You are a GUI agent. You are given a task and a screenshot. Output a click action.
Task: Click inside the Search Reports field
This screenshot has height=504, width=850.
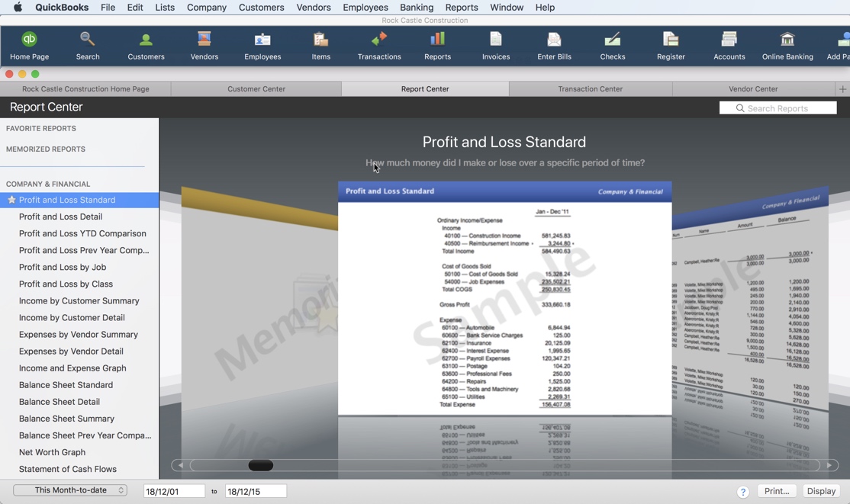pyautogui.click(x=778, y=108)
